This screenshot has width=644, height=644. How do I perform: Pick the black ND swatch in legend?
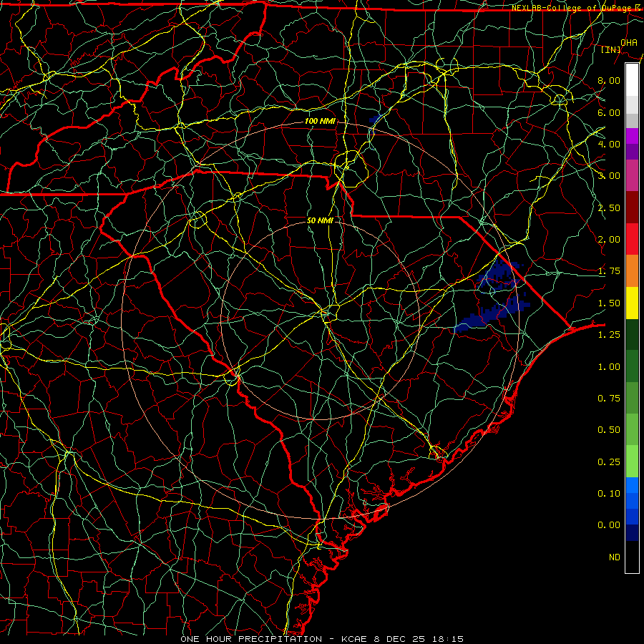pos(632,557)
